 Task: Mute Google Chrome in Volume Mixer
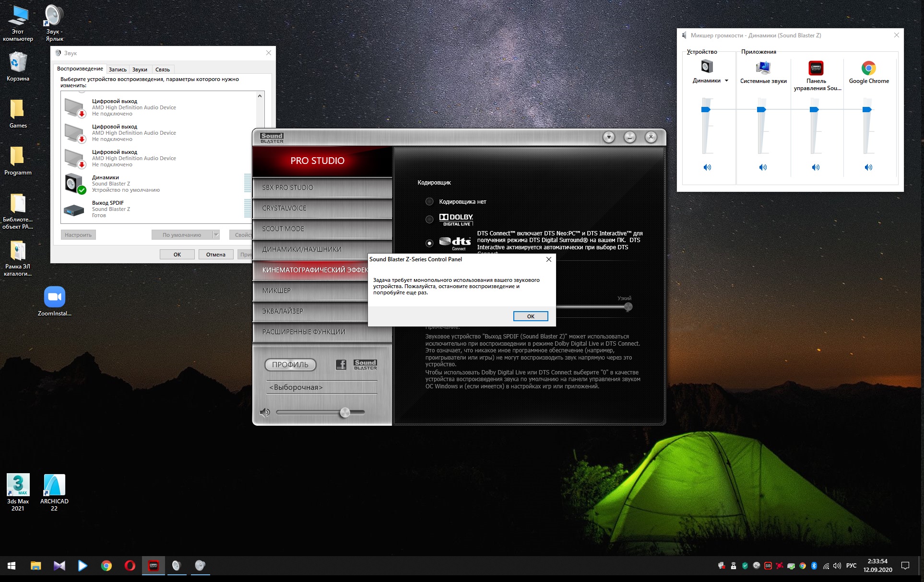coord(868,167)
